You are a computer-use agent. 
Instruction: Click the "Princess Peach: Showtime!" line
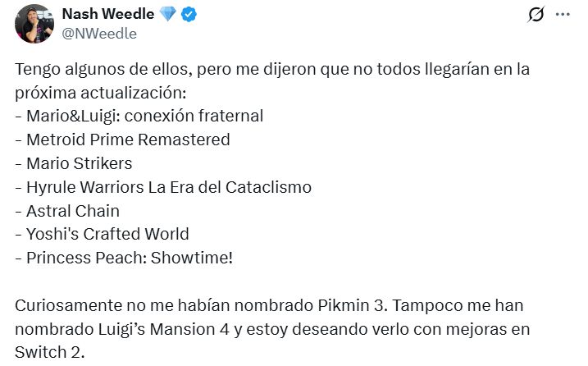124,258
